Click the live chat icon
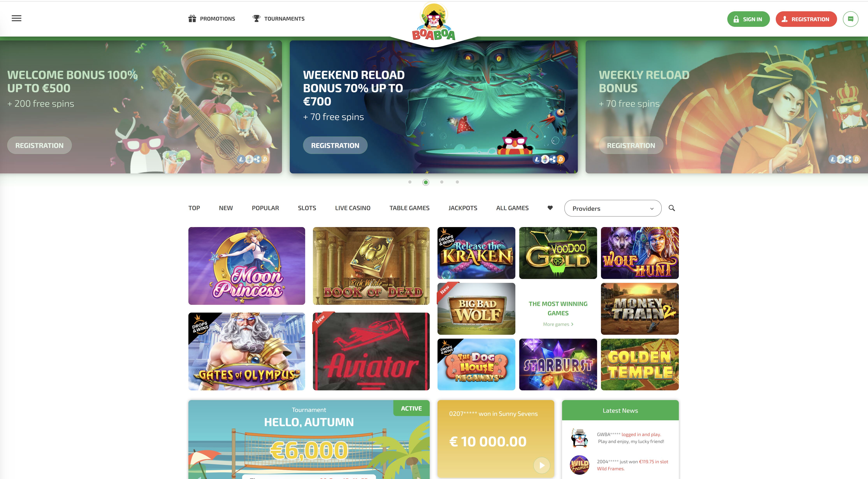 (850, 19)
